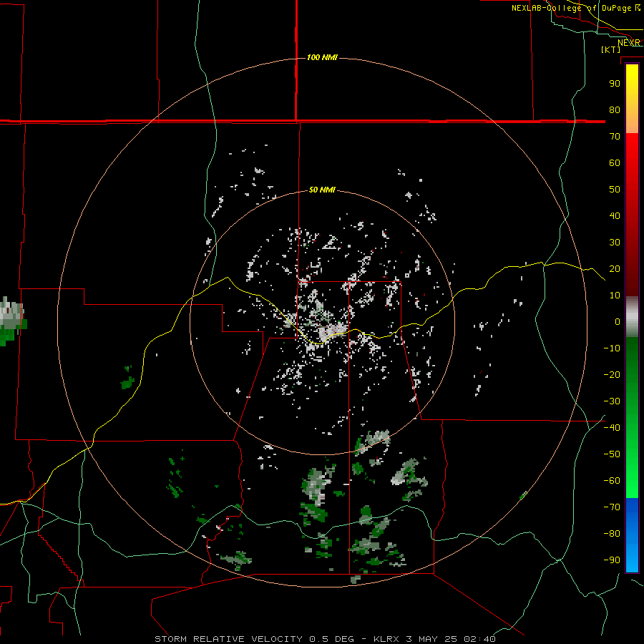Click the -10 scale label

[612, 348]
